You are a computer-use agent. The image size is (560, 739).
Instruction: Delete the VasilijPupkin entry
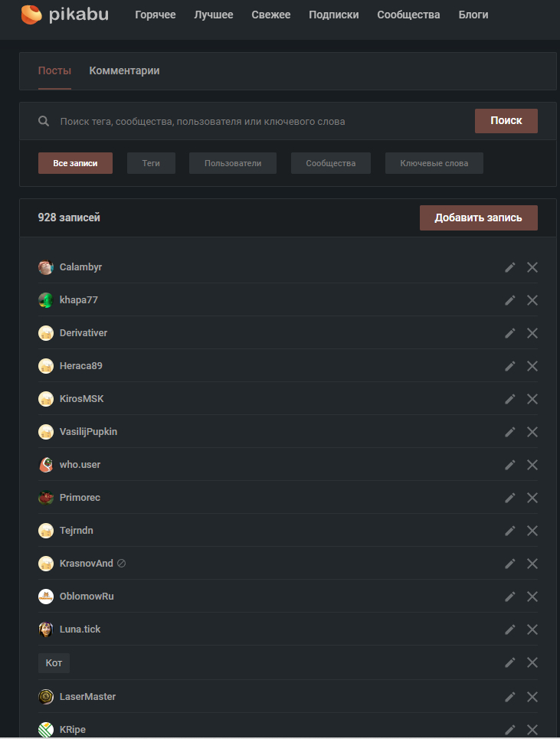[x=532, y=432]
